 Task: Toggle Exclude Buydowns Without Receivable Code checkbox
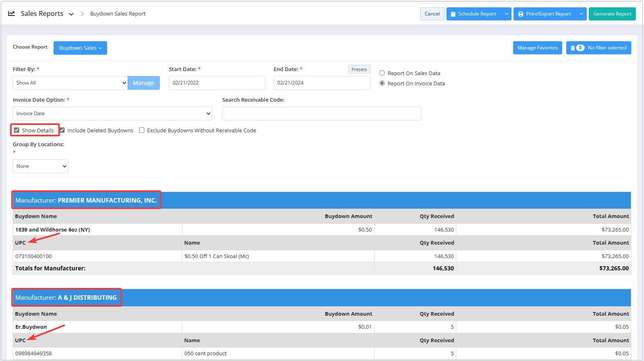pyautogui.click(x=141, y=130)
